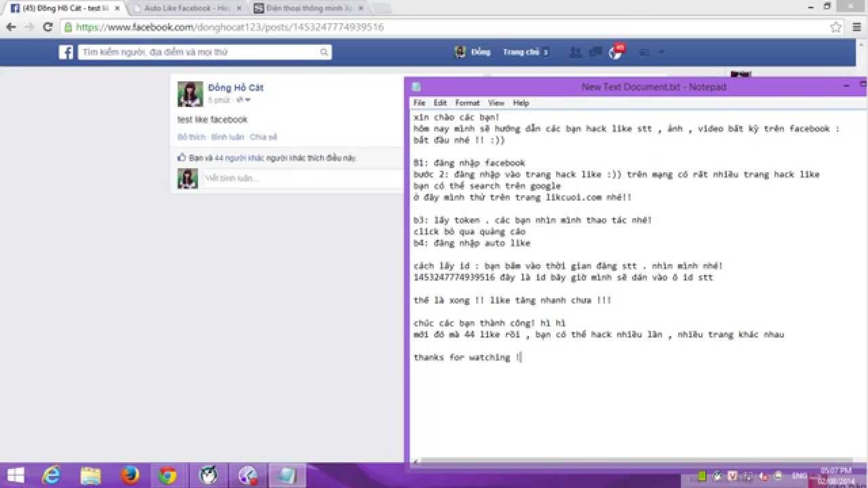Click Chia sẻ share link
The height and width of the screenshot is (488, 868).
point(263,137)
